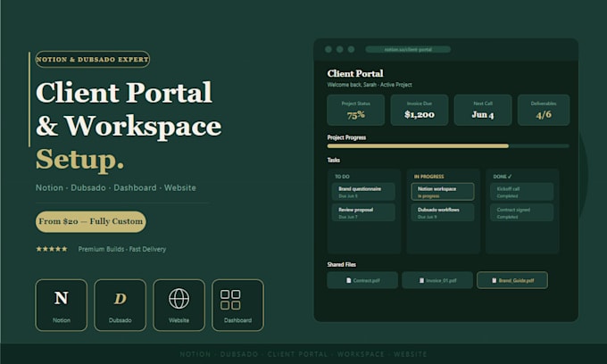
Task: Select the Next Call Jun 4 card
Action: pyautogui.click(x=483, y=110)
